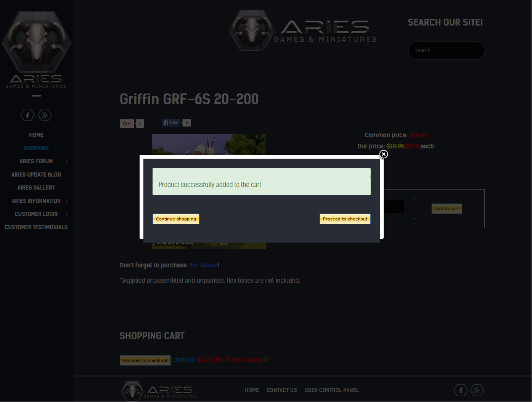Click Continue shopping in the popup

pyautogui.click(x=176, y=219)
